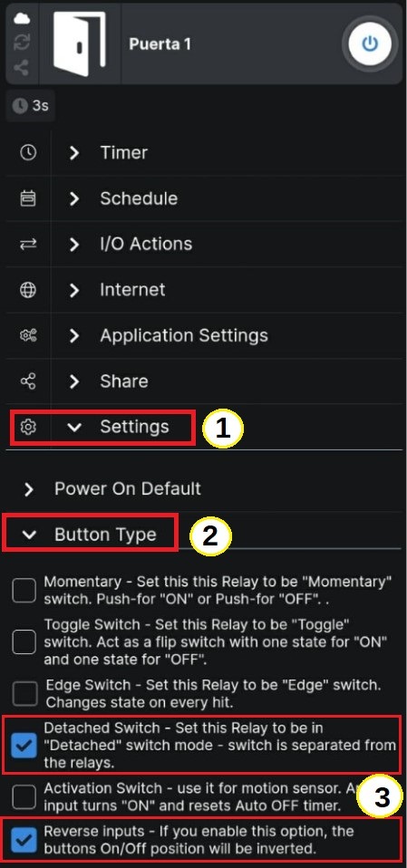Image resolution: width=407 pixels, height=868 pixels.
Task: Enable the Momentary switch checkbox
Action: pos(24,591)
